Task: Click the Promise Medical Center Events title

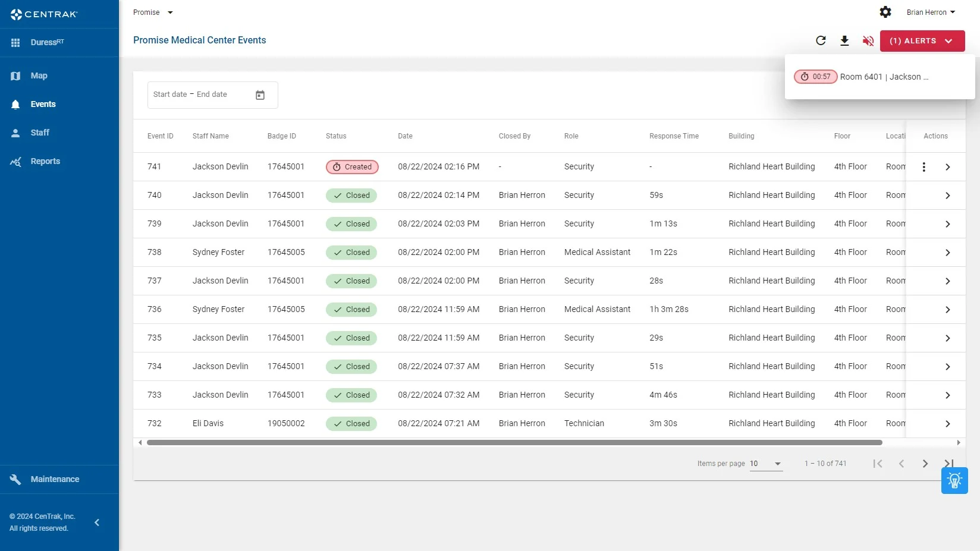Action: (200, 40)
